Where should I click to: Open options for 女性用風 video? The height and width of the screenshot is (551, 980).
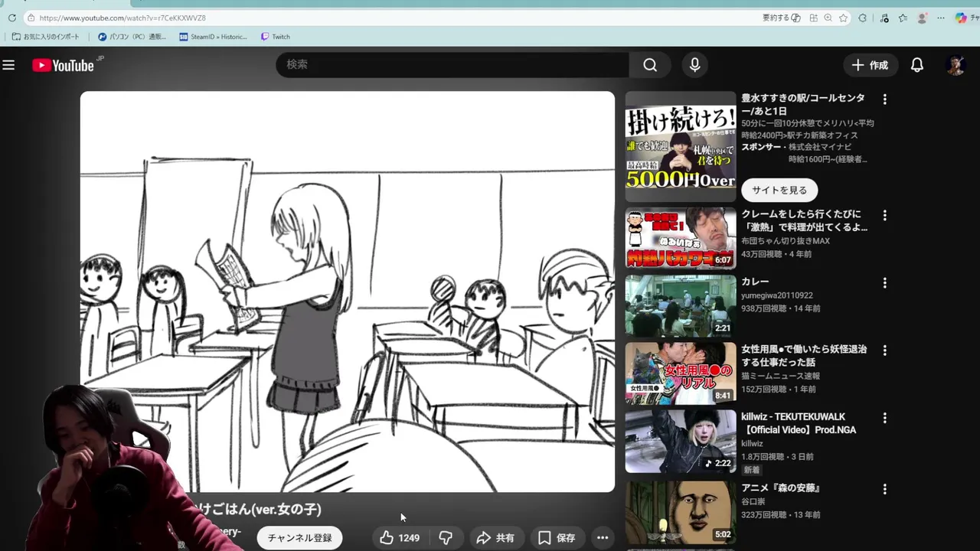coord(884,350)
